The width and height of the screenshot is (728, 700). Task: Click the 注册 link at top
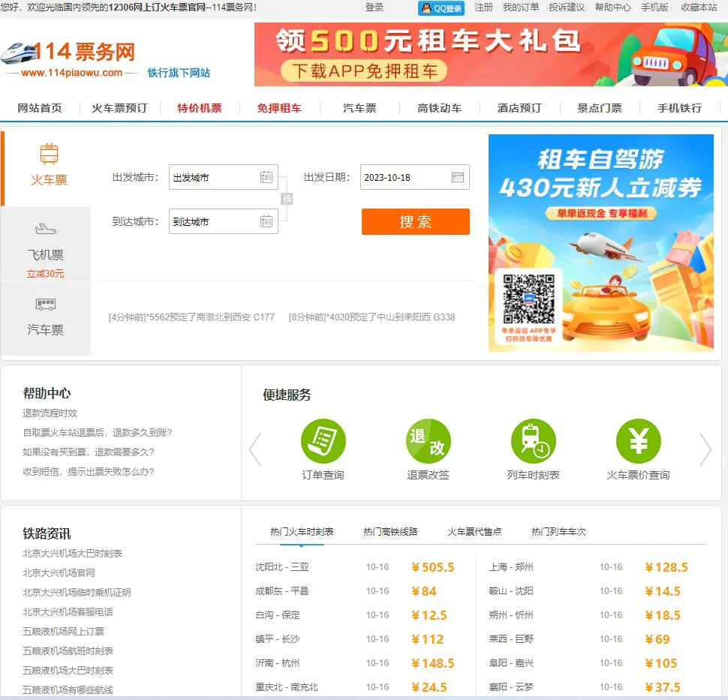pos(483,8)
